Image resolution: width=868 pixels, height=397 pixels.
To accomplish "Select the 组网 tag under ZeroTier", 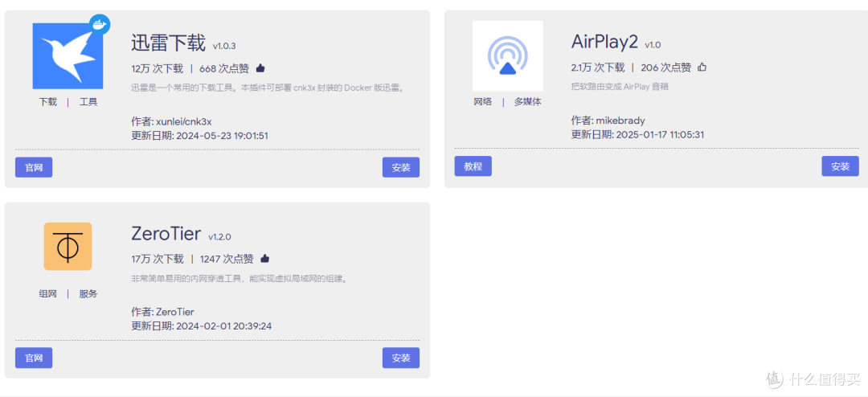I will click(x=47, y=294).
